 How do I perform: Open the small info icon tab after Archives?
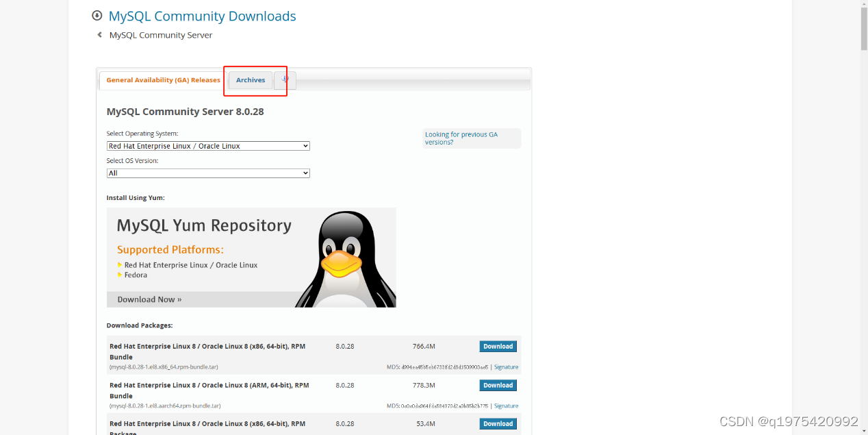pos(285,80)
